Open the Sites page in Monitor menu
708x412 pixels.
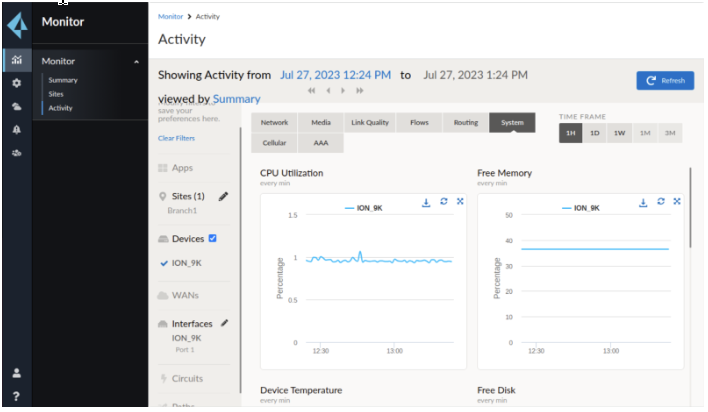pos(56,94)
